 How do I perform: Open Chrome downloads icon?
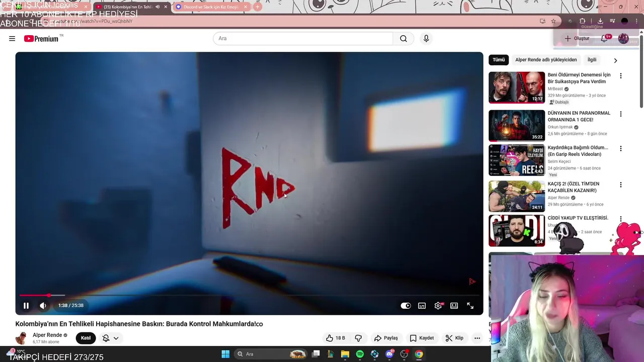point(600,21)
